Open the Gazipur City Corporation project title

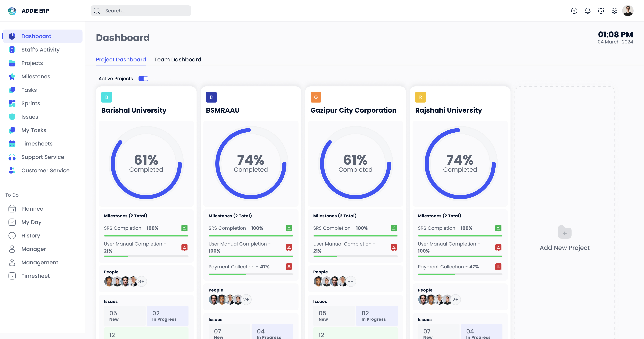(x=353, y=110)
